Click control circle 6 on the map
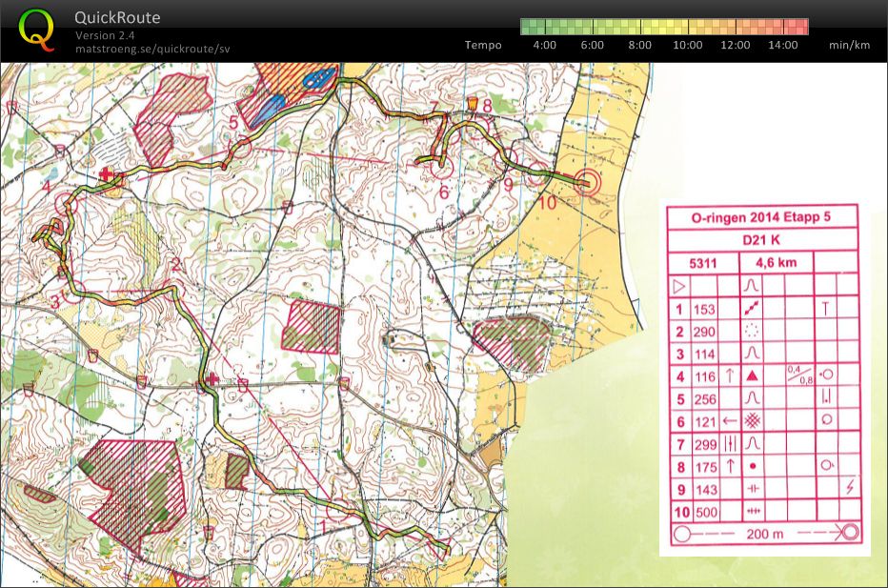888x588 pixels. click(x=442, y=166)
